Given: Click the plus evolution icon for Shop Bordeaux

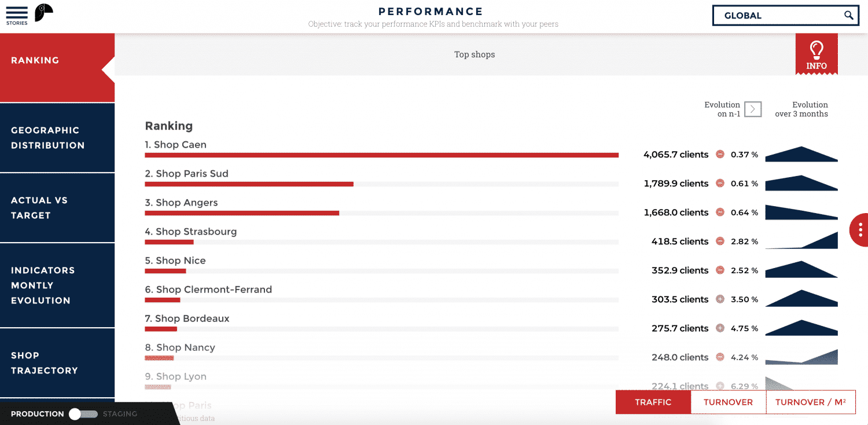Looking at the screenshot, I should (x=720, y=328).
